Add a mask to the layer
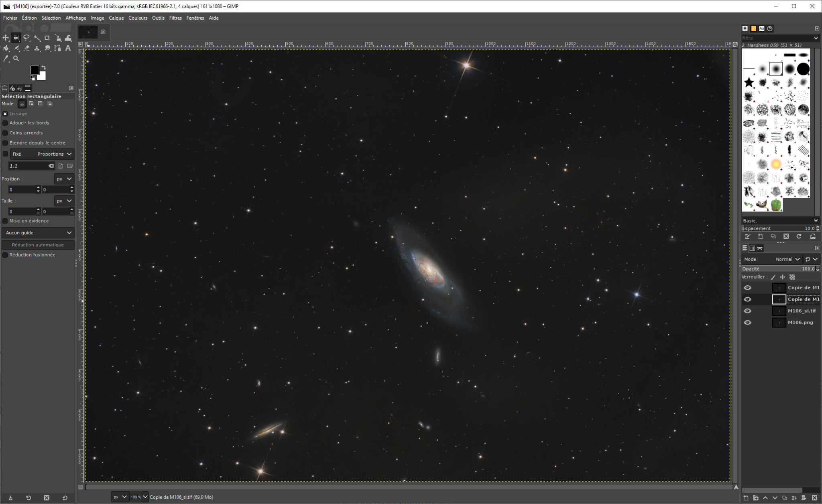Viewport: 822px width, 504px height. (x=804, y=498)
